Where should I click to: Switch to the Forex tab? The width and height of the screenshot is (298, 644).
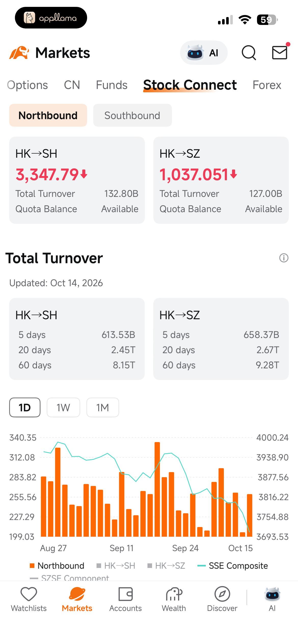point(267,85)
